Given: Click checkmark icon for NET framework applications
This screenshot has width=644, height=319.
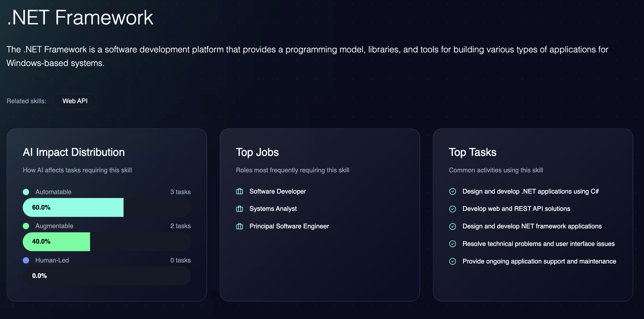Looking at the screenshot, I should coord(452,226).
